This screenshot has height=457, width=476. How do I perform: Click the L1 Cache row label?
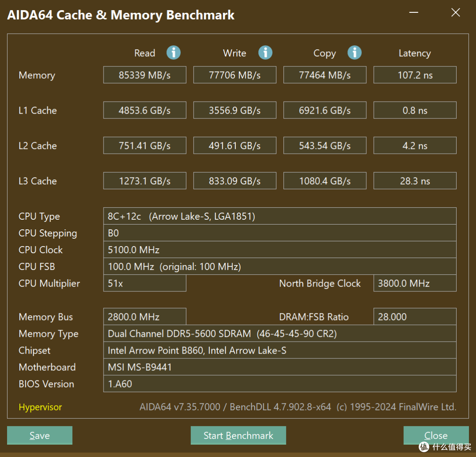pos(37,111)
